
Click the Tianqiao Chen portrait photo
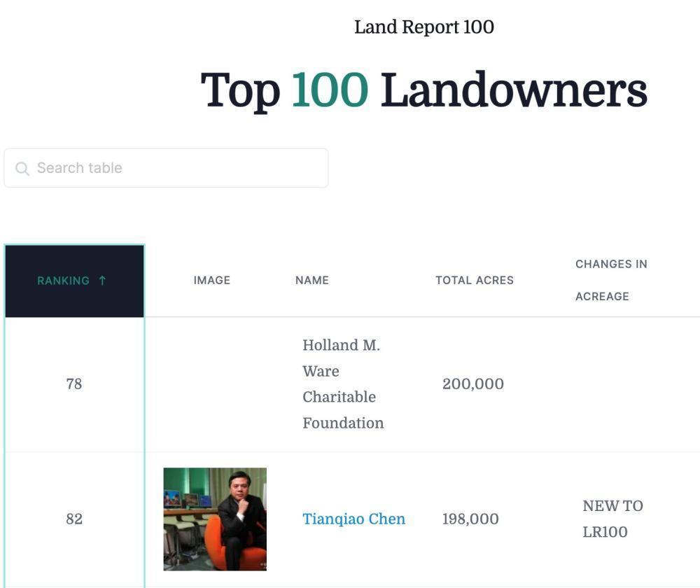215,519
